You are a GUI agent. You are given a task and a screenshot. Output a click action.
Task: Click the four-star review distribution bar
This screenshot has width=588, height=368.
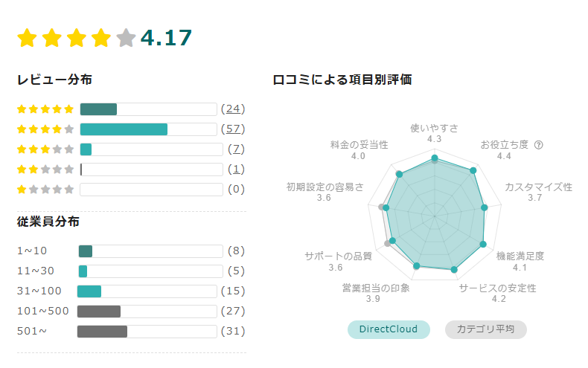click(x=149, y=129)
